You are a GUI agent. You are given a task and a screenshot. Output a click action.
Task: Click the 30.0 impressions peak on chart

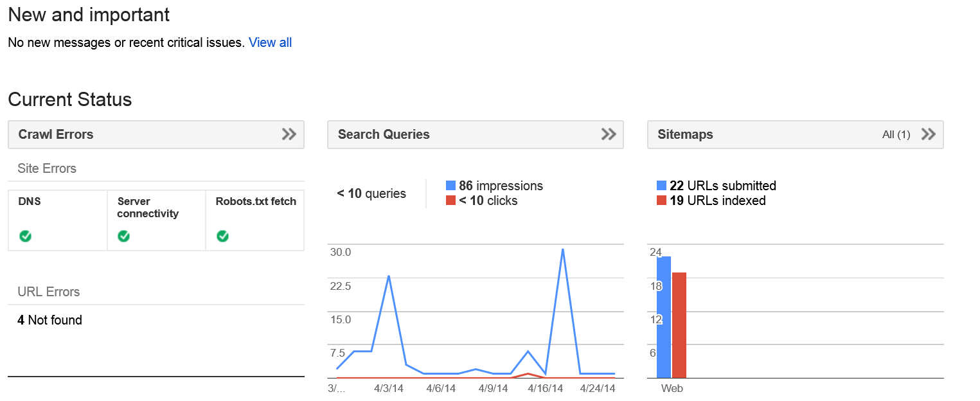563,250
